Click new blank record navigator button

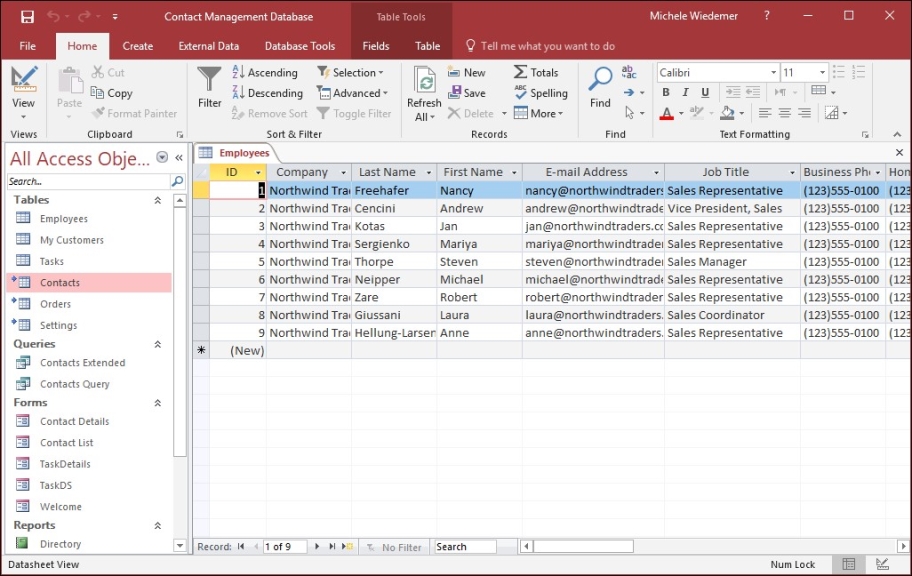tap(347, 547)
